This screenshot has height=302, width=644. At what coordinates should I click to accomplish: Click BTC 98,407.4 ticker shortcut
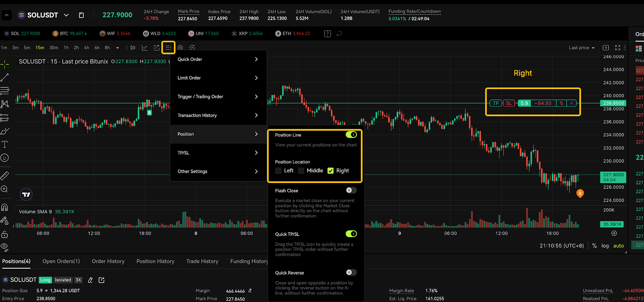tap(70, 33)
